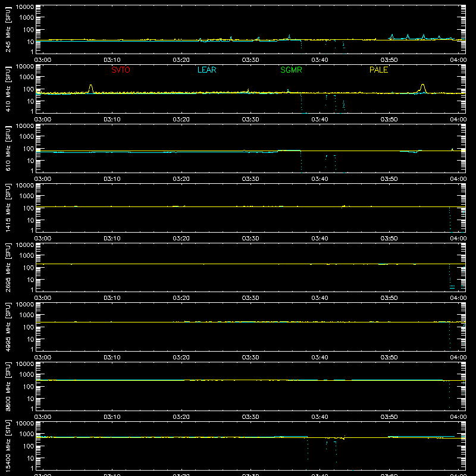Click the 03:30 tick under 1415 MHz panel
Screen dimensions: 476x476
click(250, 239)
